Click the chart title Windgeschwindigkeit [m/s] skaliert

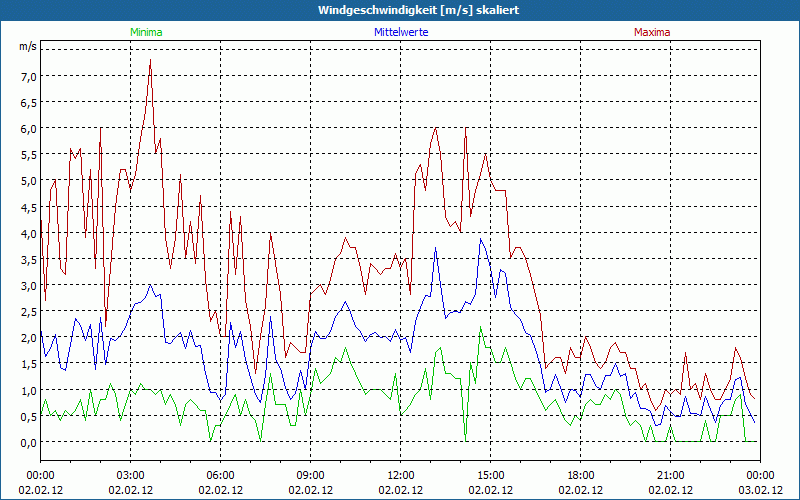click(x=418, y=10)
